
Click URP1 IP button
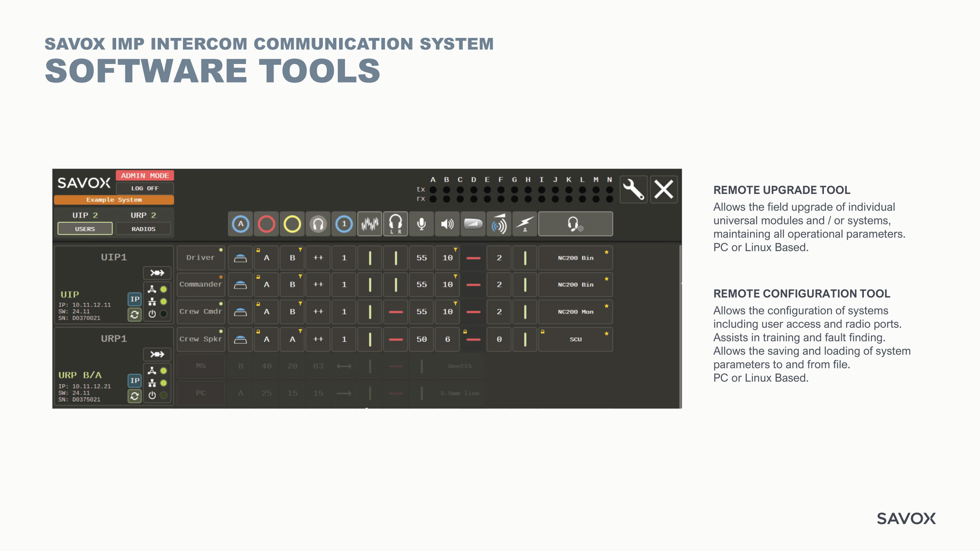click(x=135, y=380)
